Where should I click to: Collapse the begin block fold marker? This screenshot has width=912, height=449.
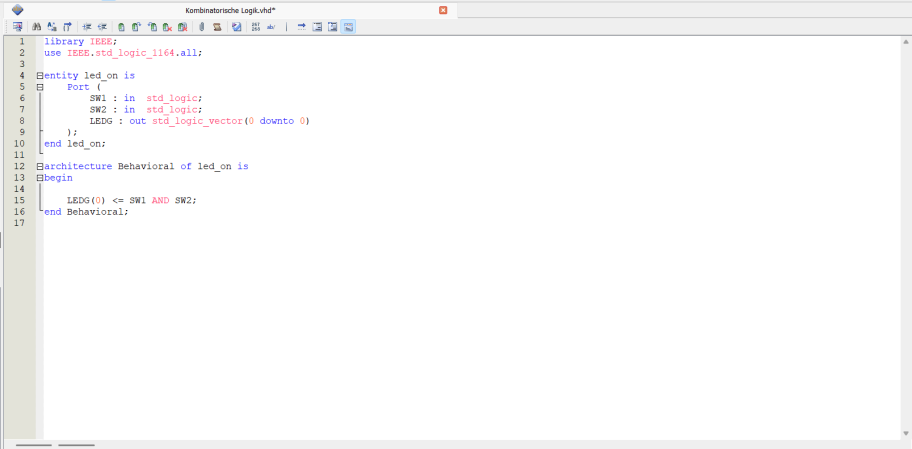(40, 177)
